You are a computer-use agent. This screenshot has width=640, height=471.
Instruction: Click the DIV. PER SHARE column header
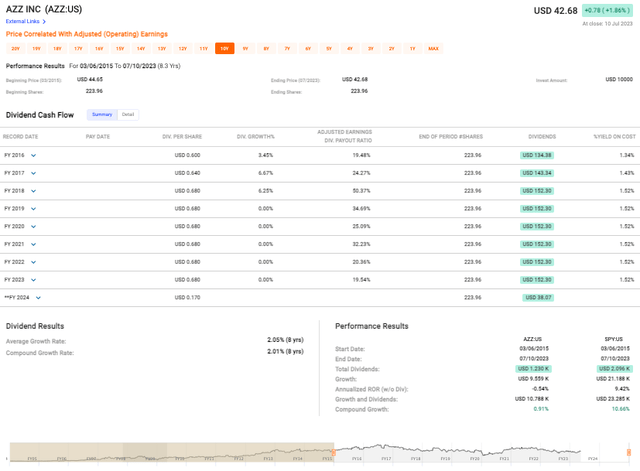(182, 137)
